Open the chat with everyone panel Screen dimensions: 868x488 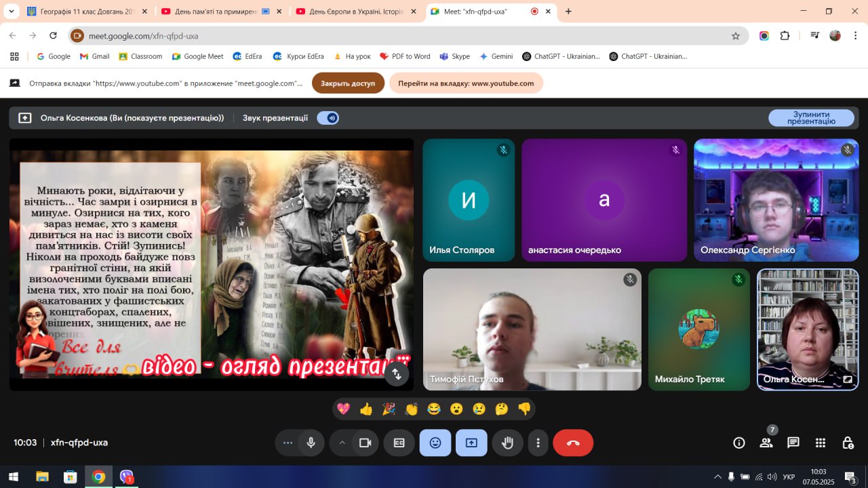pyautogui.click(x=793, y=443)
